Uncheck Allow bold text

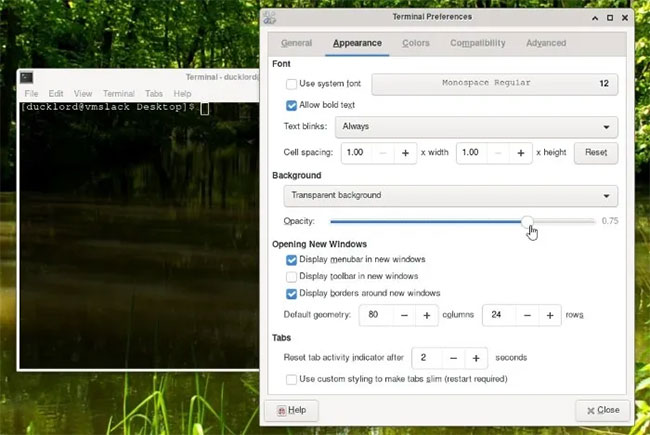(291, 105)
